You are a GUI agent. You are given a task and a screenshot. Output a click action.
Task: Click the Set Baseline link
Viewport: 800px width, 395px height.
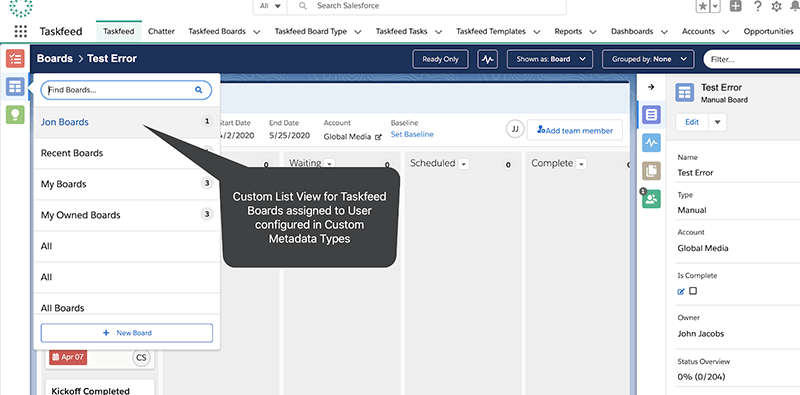coord(412,134)
